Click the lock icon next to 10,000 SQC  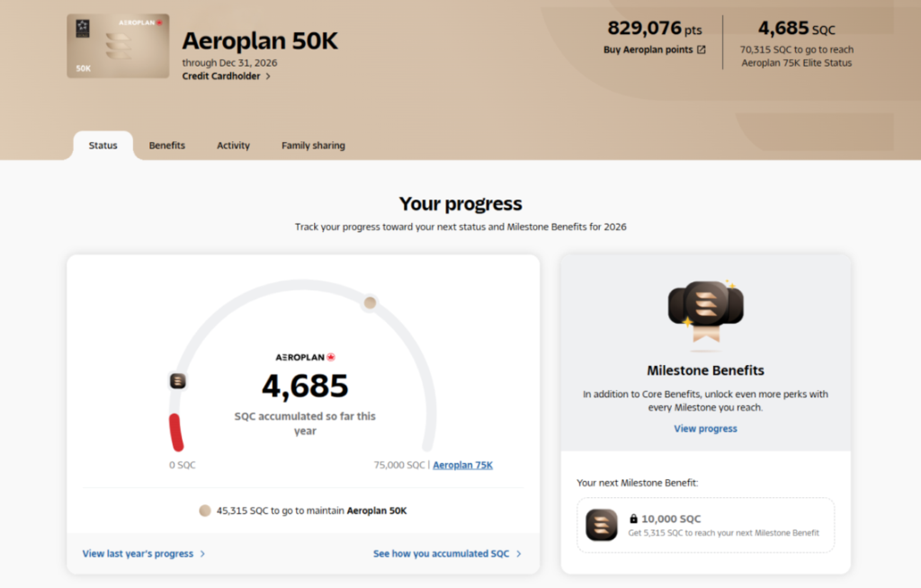[x=634, y=519]
